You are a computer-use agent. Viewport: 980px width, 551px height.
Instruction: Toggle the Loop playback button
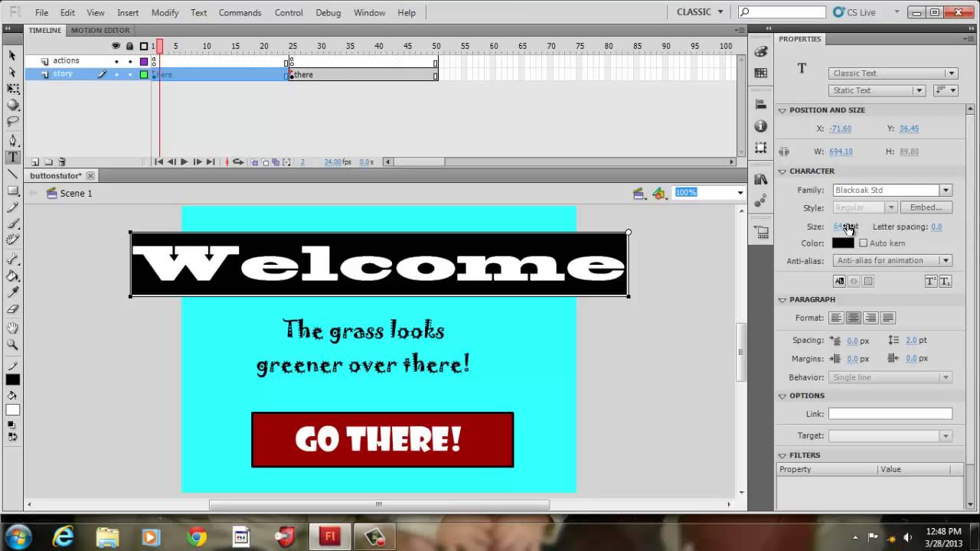[238, 162]
